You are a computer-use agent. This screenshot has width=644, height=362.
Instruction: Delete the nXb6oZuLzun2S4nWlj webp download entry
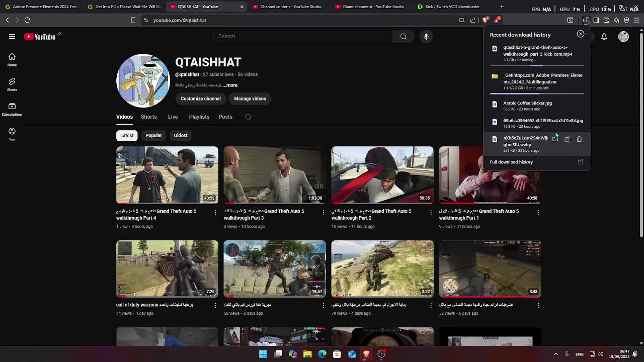coord(579,139)
